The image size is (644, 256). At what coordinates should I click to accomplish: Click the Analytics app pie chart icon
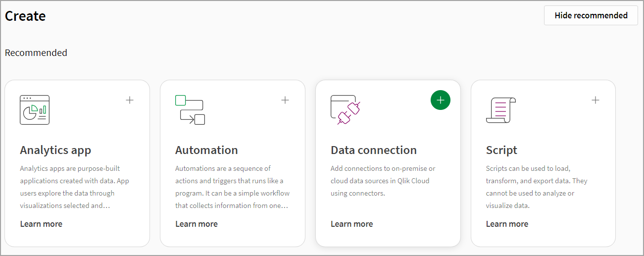[35, 109]
